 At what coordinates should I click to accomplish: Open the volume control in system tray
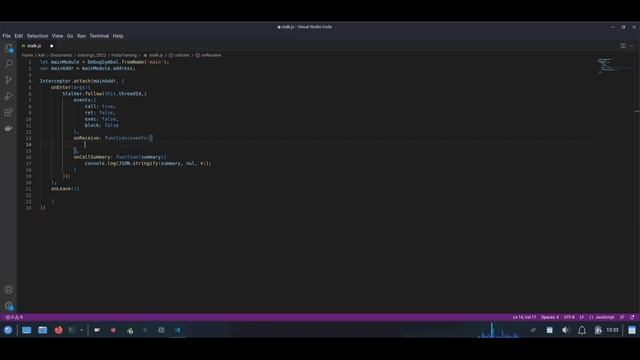(x=565, y=330)
